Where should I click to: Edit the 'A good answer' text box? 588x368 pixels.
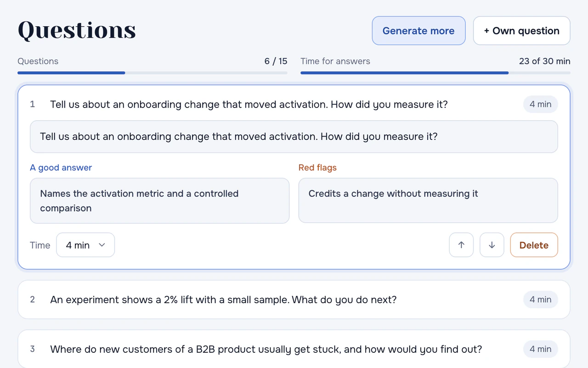[159, 201]
